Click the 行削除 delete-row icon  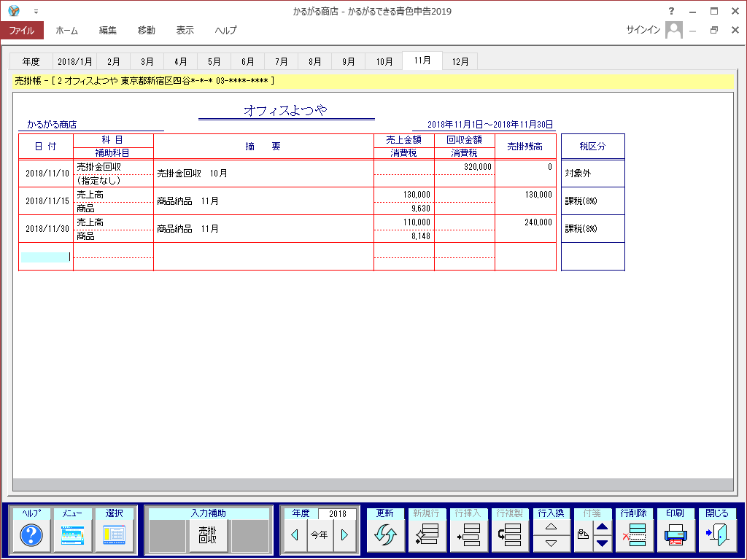point(634,534)
